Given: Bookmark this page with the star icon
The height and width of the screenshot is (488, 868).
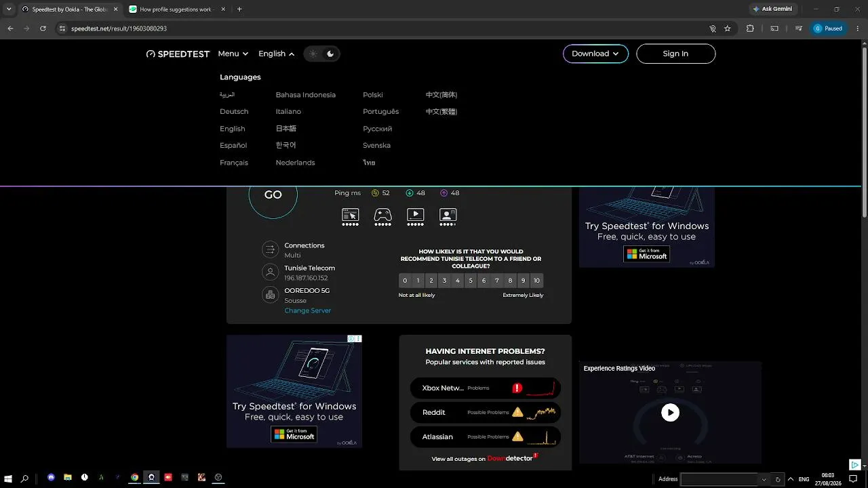Looking at the screenshot, I should pyautogui.click(x=728, y=28).
